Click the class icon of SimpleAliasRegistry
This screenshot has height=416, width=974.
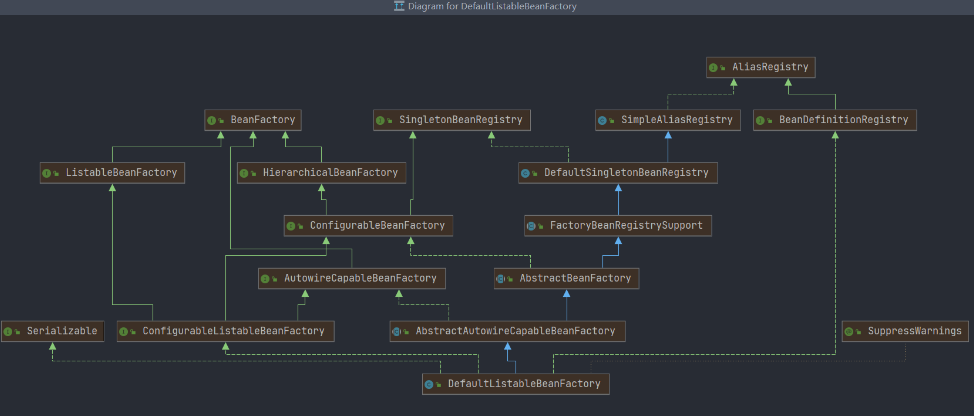[603, 120]
